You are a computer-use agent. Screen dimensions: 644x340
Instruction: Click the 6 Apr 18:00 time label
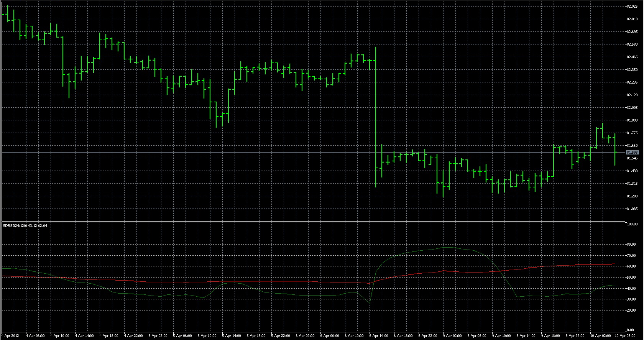coord(403,336)
